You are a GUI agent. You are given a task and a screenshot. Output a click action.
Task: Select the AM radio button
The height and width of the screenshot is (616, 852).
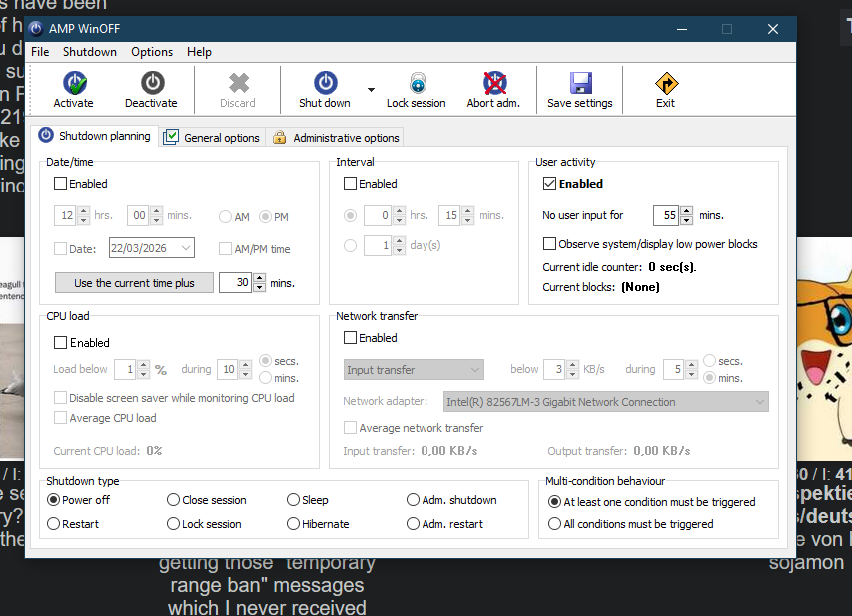point(225,217)
